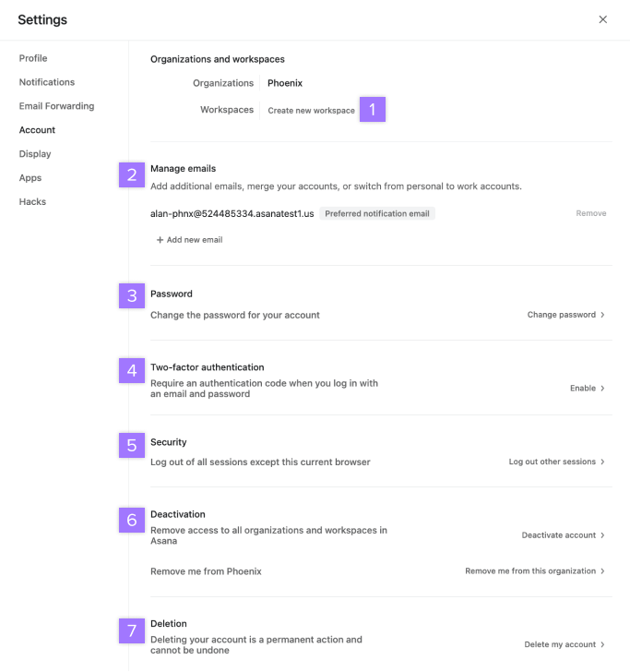Click chevron arrow next to Enable
The height and width of the screenshot is (672, 630).
602,389
